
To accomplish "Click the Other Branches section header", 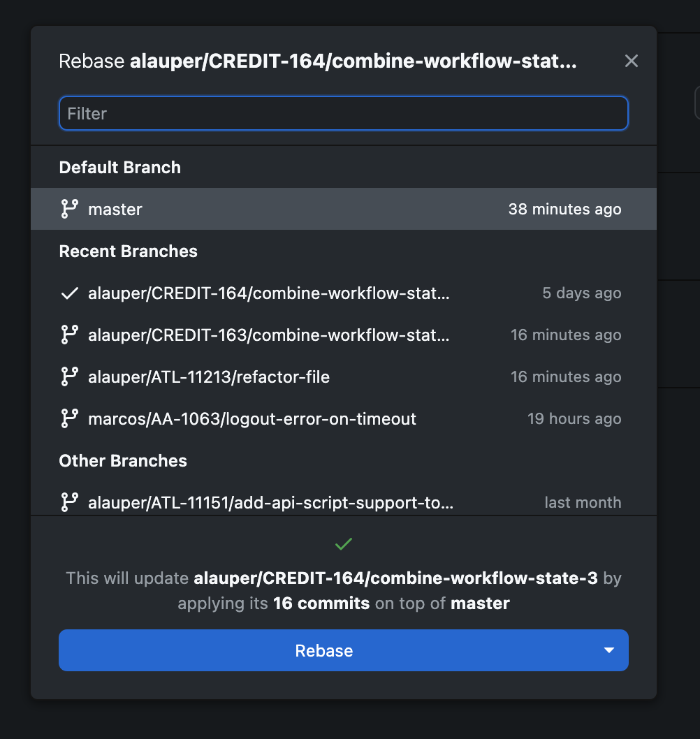I will pyautogui.click(x=123, y=460).
